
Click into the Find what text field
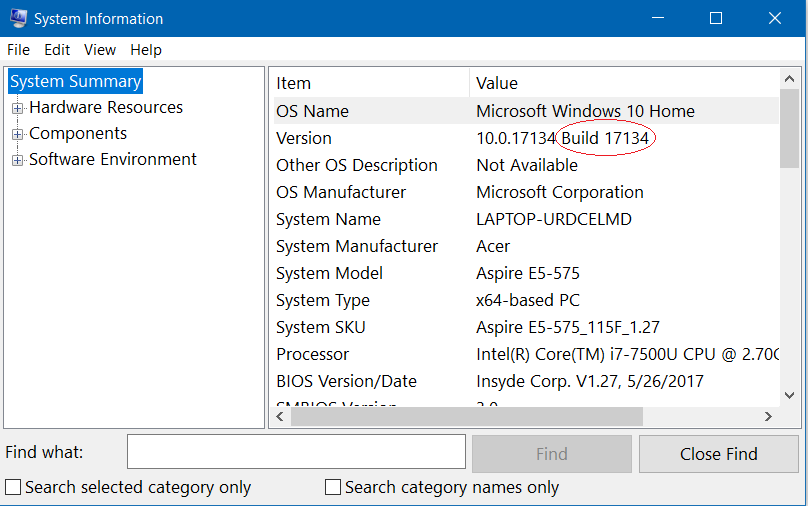point(296,452)
